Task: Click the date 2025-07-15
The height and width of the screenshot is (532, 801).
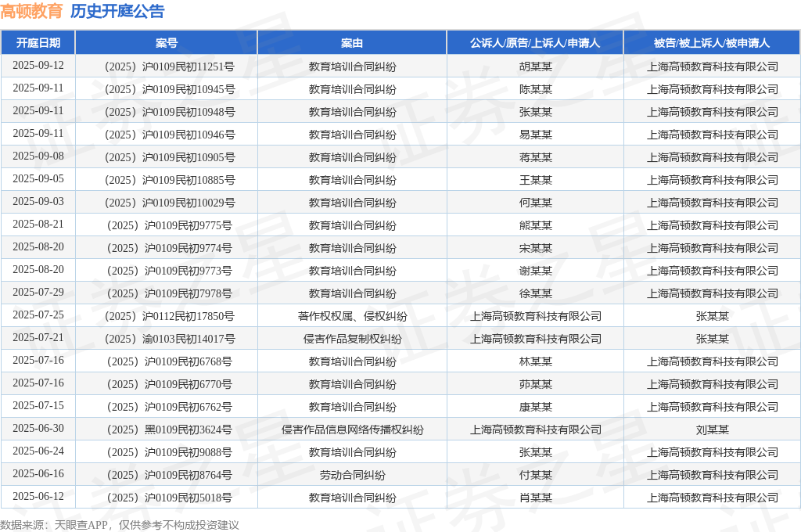Action: click(x=38, y=406)
